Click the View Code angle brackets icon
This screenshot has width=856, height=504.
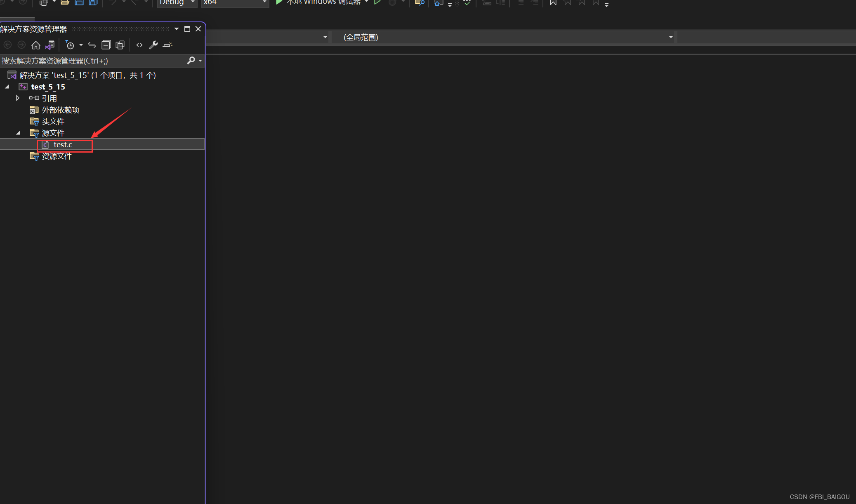point(139,45)
